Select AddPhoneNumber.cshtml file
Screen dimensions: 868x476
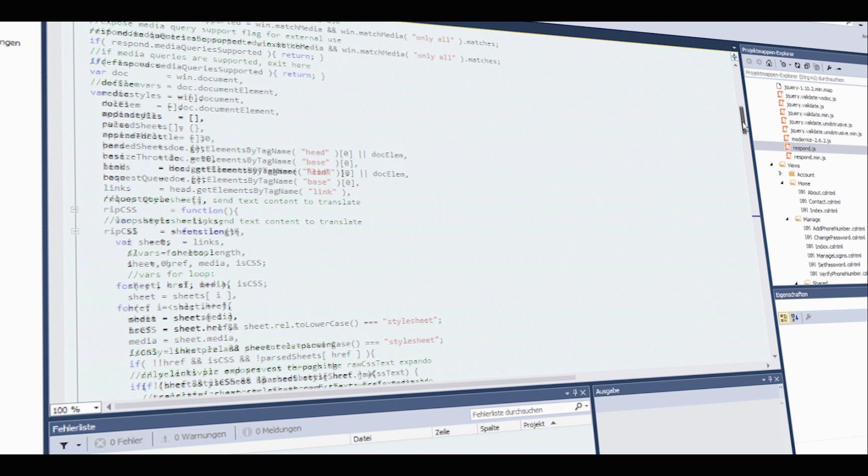838,228
